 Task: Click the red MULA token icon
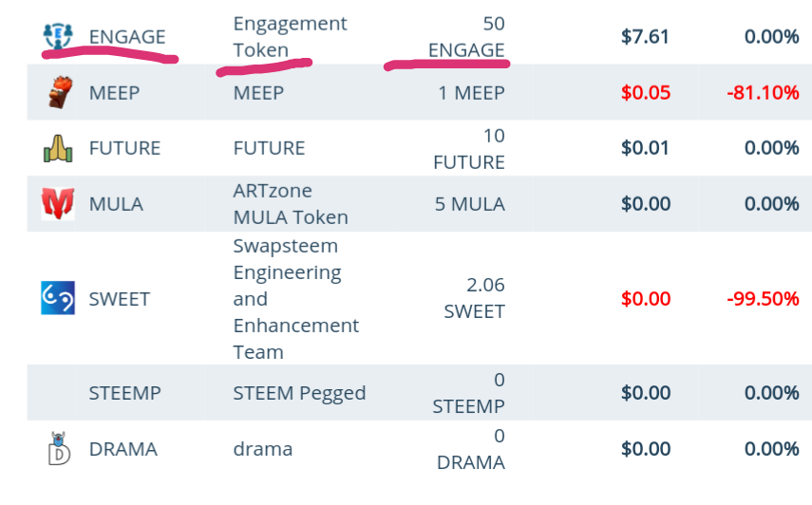click(58, 203)
